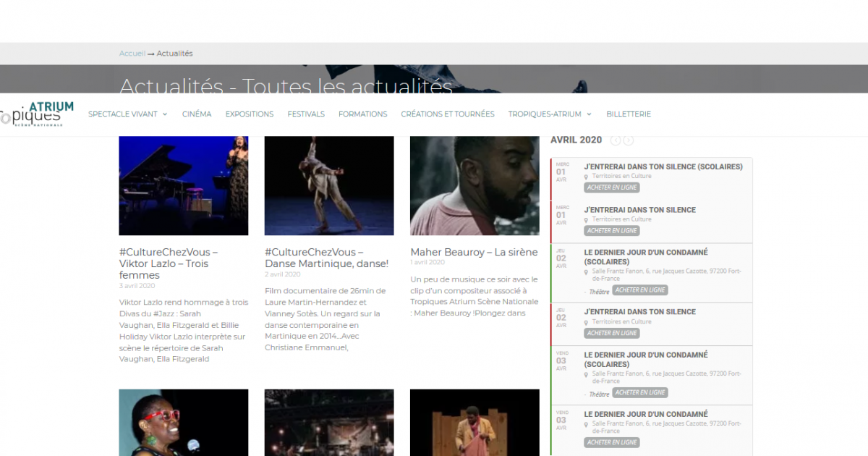The width and height of the screenshot is (868, 456).
Task: Click the Tropiques Atrium logo
Action: pyautogui.click(x=36, y=114)
